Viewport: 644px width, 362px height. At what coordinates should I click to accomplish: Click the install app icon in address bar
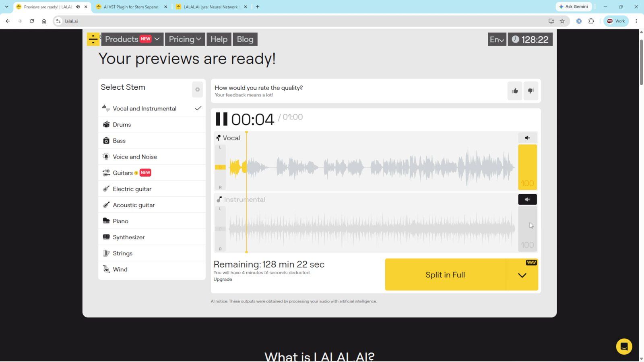[x=551, y=21]
